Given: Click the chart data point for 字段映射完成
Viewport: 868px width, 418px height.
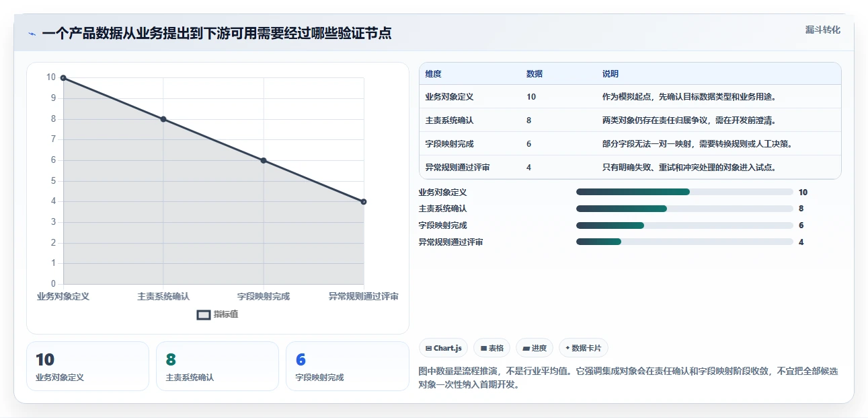Looking at the screenshot, I should point(264,160).
